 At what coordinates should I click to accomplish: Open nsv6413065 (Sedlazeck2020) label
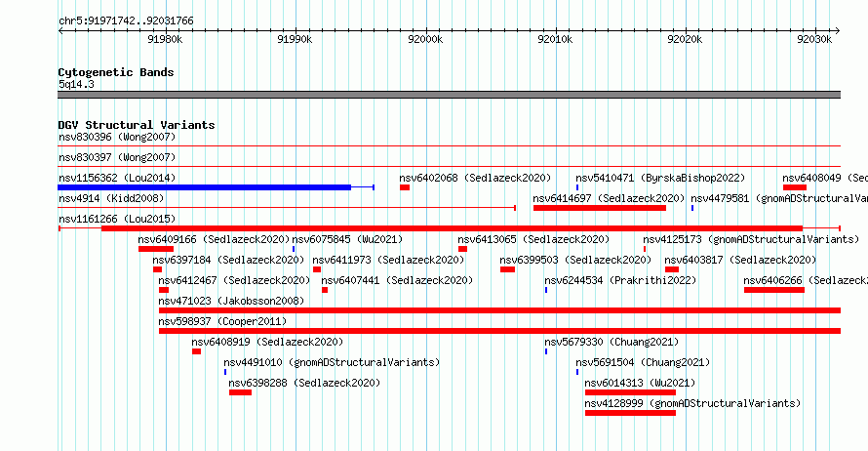coord(533,239)
